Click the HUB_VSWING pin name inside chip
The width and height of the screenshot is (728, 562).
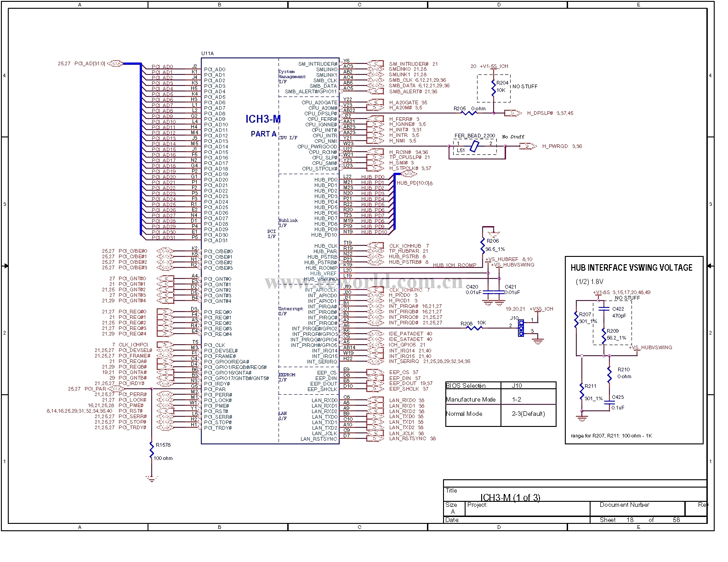(x=320, y=279)
